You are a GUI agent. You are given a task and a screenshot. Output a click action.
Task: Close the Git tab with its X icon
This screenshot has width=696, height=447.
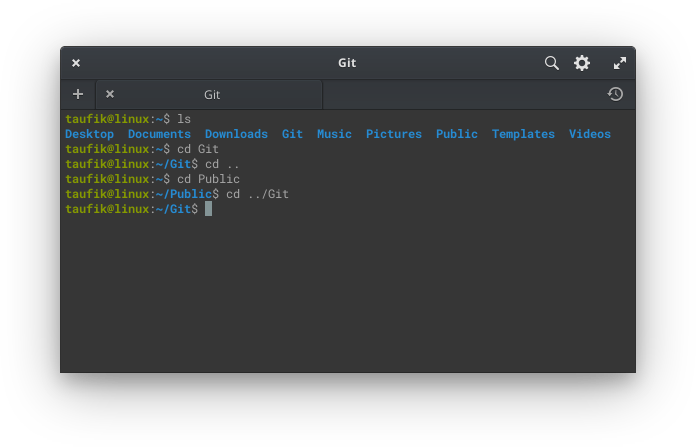click(110, 94)
